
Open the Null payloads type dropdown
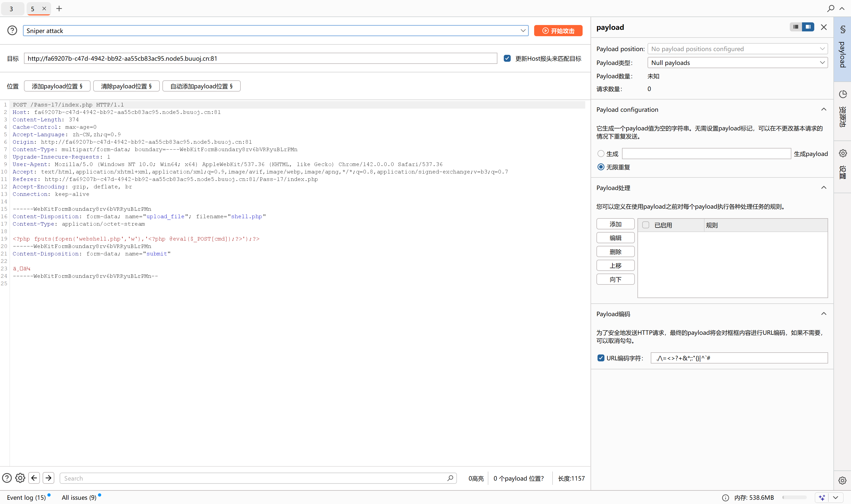pyautogui.click(x=738, y=63)
